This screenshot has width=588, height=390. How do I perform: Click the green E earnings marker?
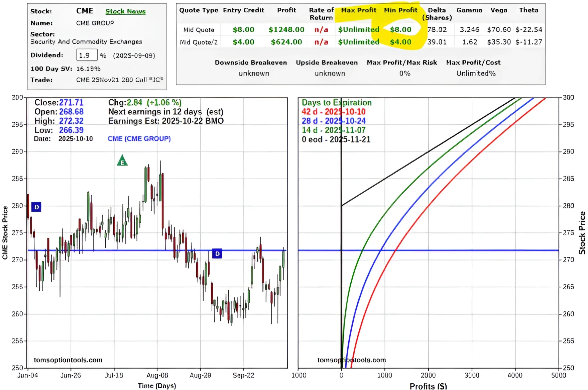(x=122, y=161)
